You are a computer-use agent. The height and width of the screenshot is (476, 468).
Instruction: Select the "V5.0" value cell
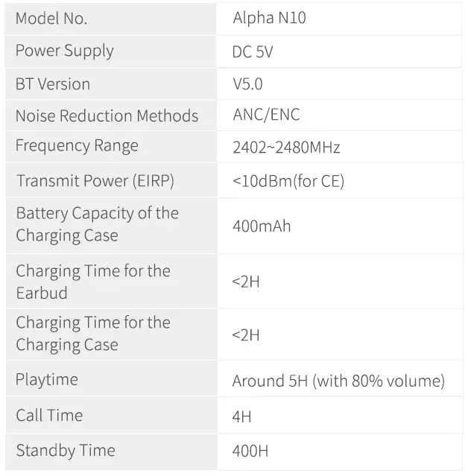(x=248, y=84)
